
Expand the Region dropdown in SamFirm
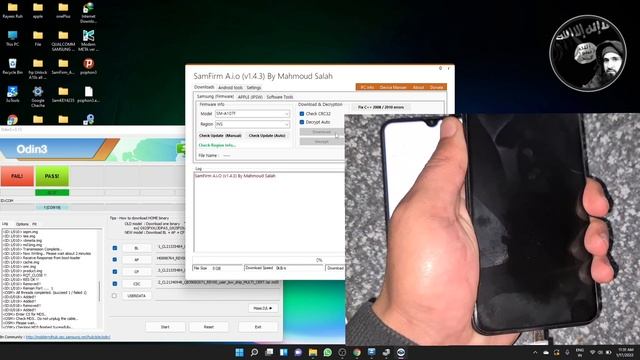click(287, 124)
